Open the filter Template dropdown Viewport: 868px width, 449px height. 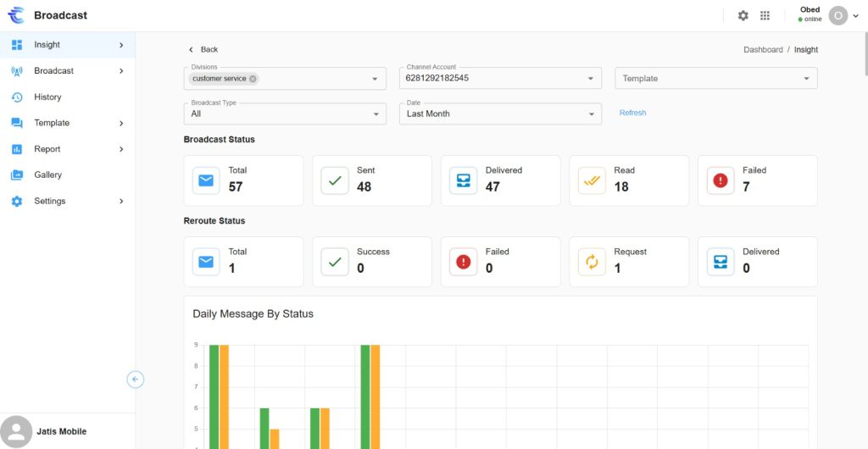tap(716, 78)
